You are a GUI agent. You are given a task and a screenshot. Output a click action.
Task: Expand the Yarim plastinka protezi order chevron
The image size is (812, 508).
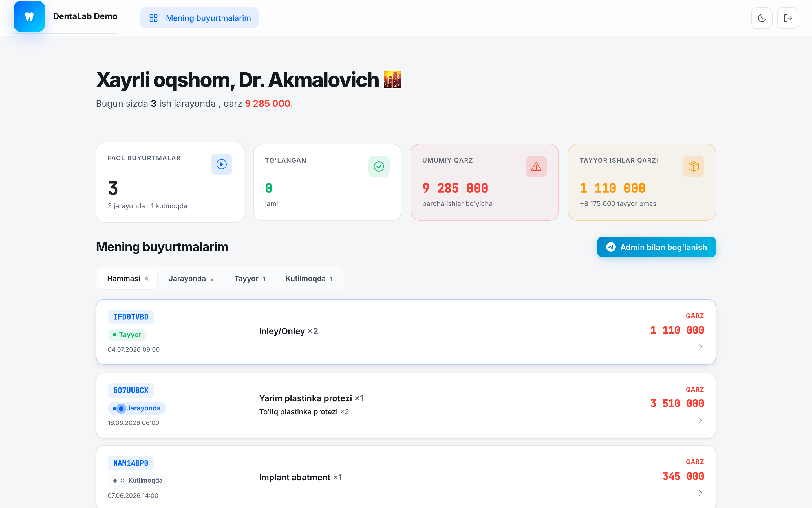click(x=700, y=420)
